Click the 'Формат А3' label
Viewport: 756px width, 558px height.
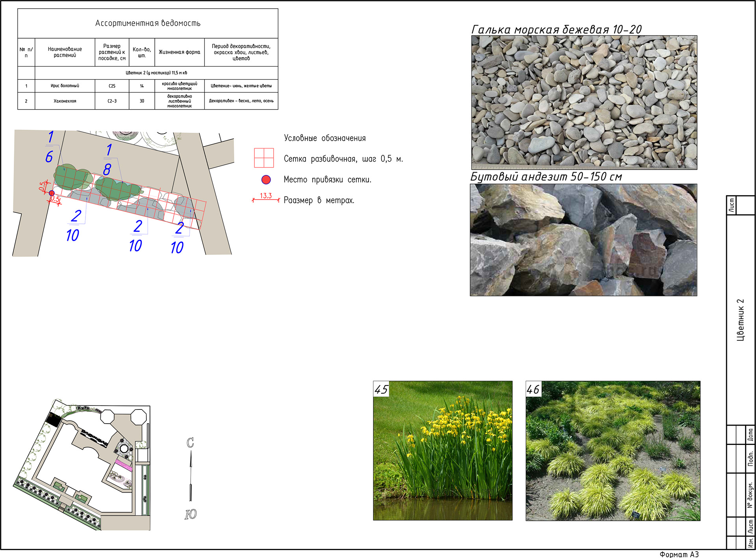[x=679, y=554]
